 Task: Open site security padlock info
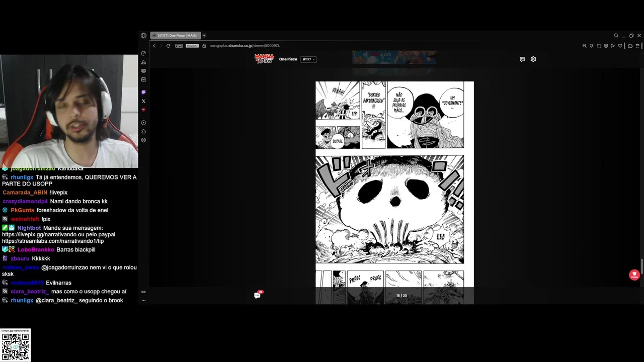point(205,46)
